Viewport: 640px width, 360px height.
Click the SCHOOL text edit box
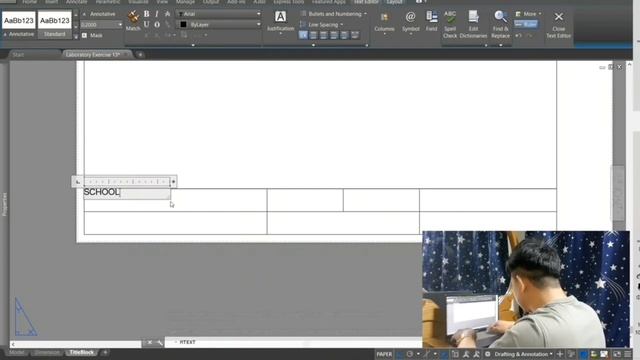tap(127, 193)
